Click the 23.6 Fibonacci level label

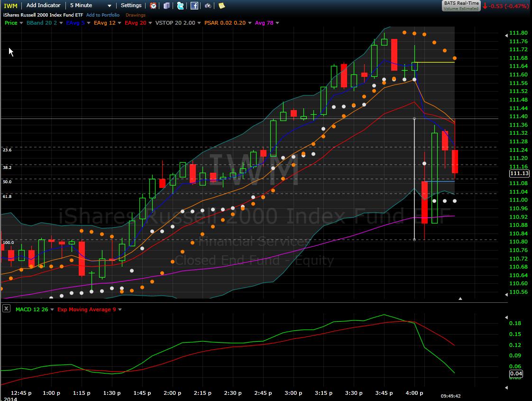click(x=7, y=150)
